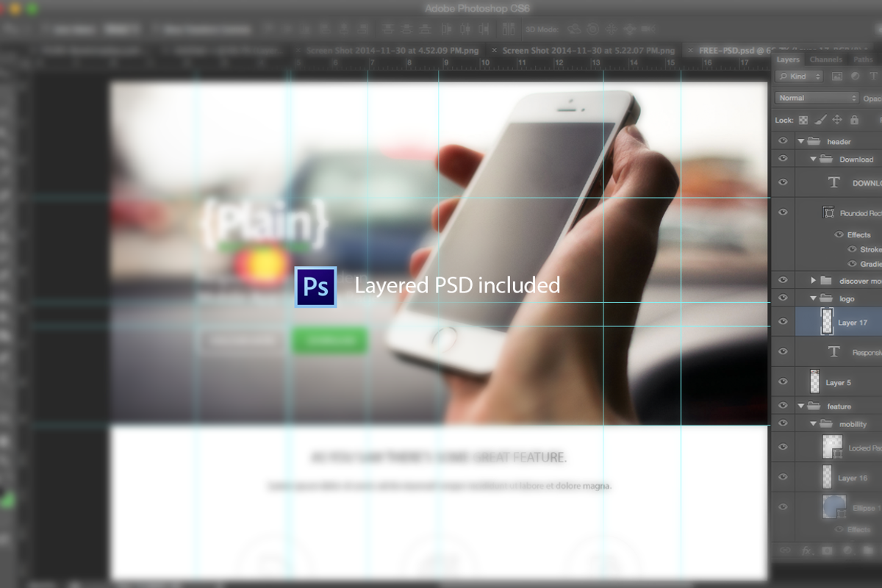Select the Layer 16 thumbnail
This screenshot has width=882, height=588.
pyautogui.click(x=828, y=477)
